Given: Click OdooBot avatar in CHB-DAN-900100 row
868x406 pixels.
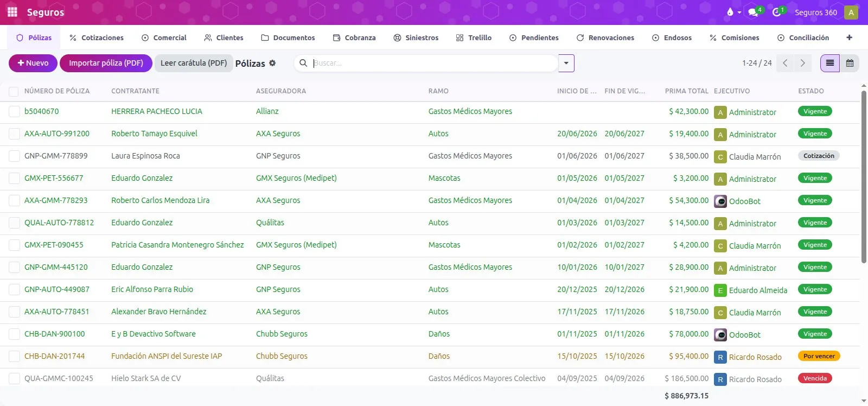Looking at the screenshot, I should pos(720,335).
